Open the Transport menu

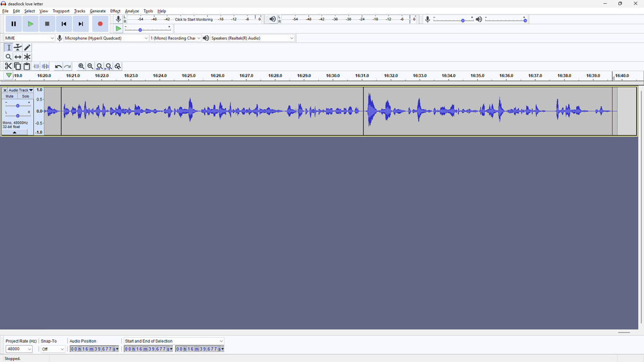[x=61, y=11]
